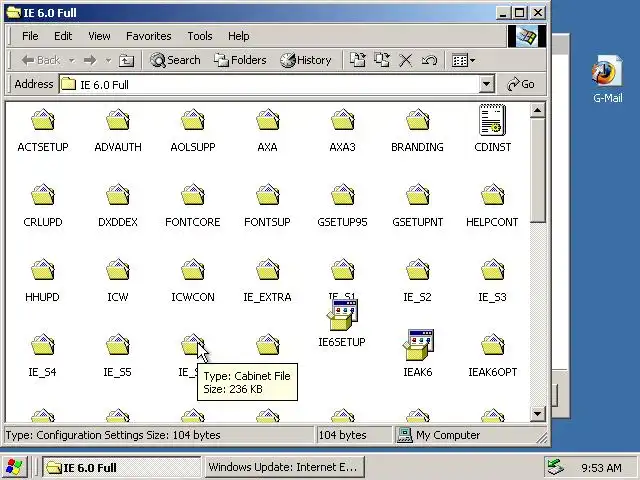
Task: Switch to Windows Update taskbar button
Action: [284, 467]
